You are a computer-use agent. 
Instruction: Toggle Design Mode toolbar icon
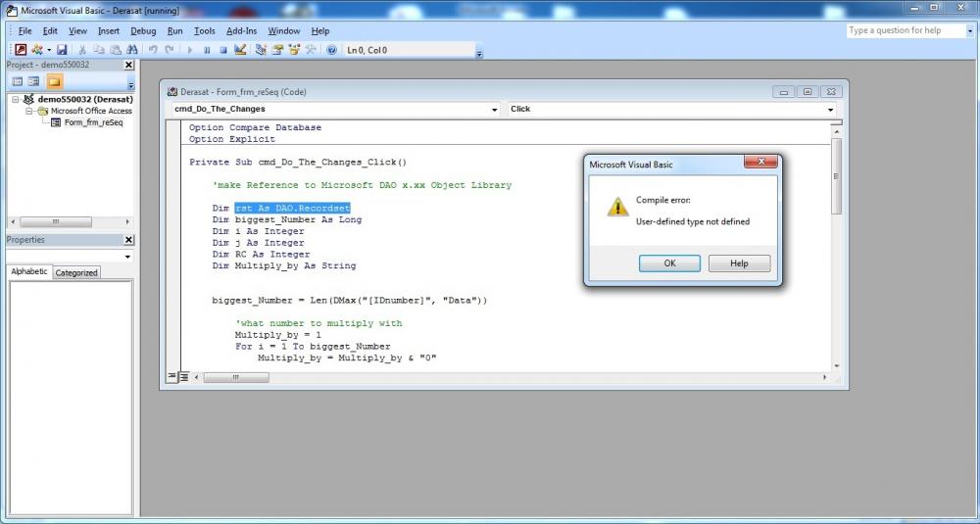click(240, 50)
